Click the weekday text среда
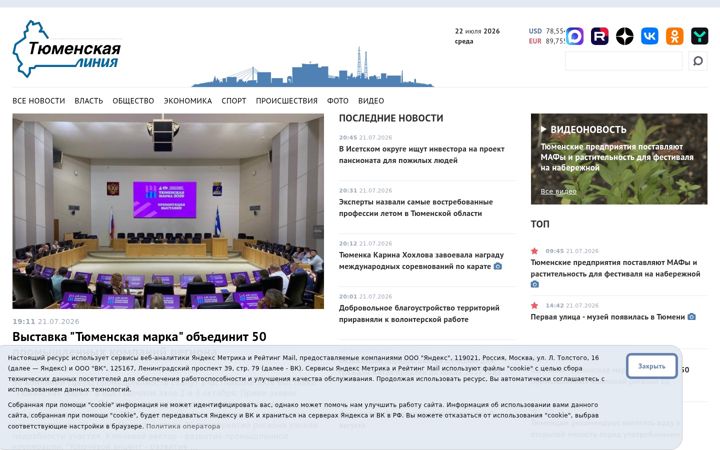The width and height of the screenshot is (720, 450). pyautogui.click(x=464, y=41)
